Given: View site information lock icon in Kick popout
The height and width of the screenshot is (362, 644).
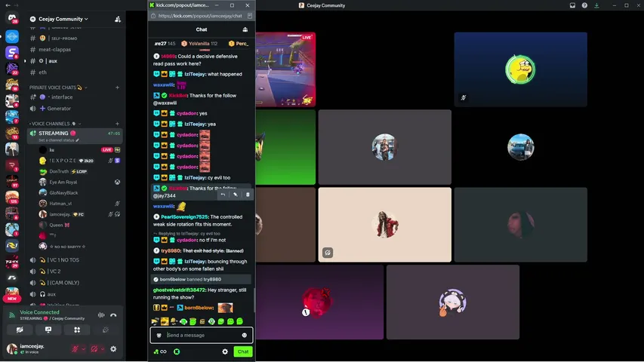Looking at the screenshot, I should (153, 16).
